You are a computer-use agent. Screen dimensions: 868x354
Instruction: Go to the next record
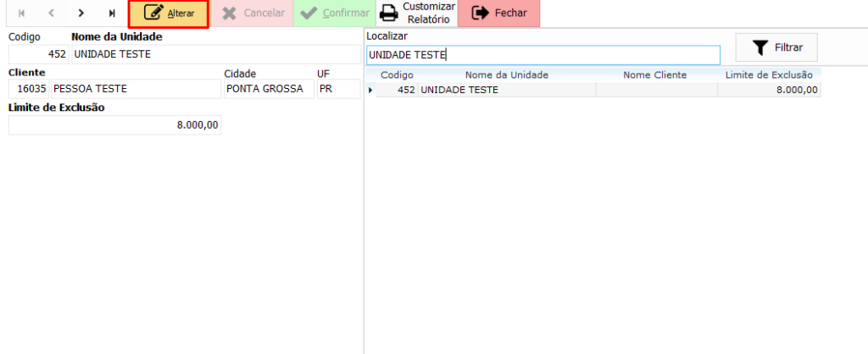tap(81, 14)
